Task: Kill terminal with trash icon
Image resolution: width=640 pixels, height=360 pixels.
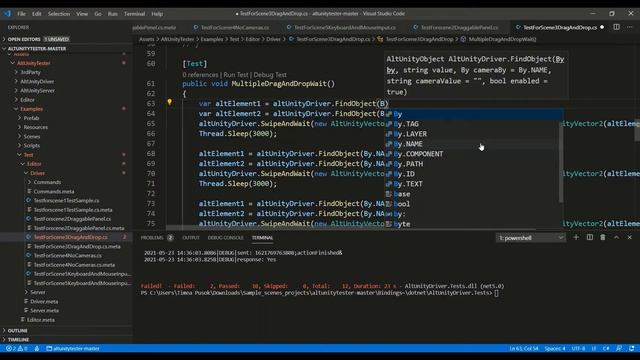Action: tap(603, 237)
